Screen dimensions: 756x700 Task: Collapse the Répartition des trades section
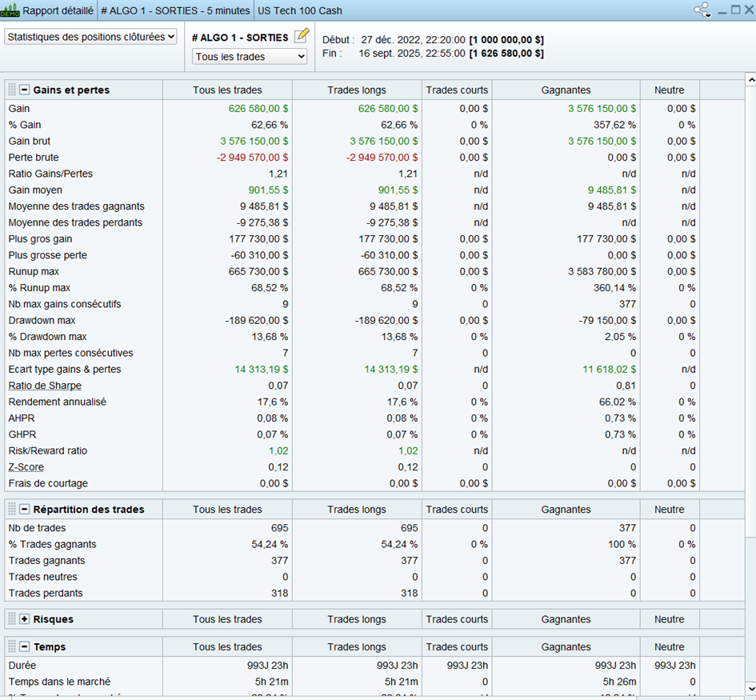point(25,510)
